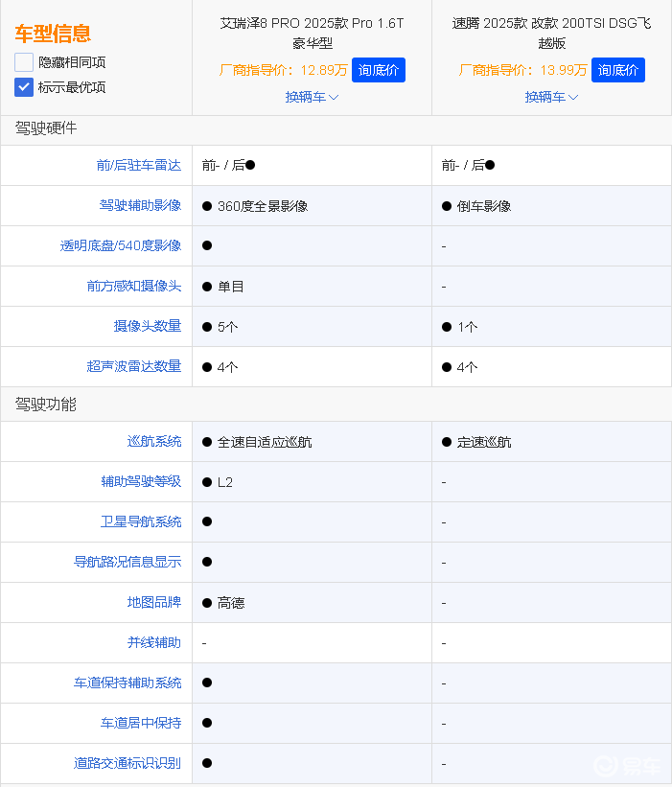Uncheck the 标示最优项 checkbox
Screen dimensions: 672x787
[x=24, y=87]
